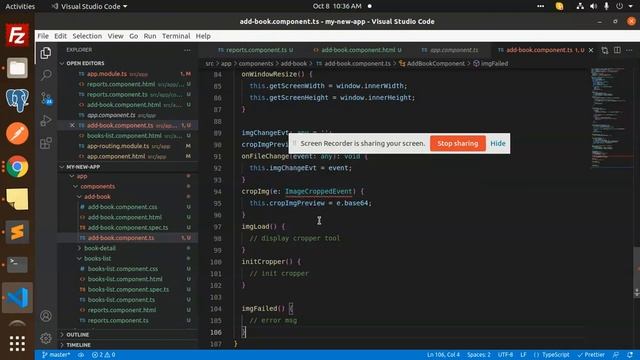Click the Explorer more actions ellipsis
Image resolution: width=640 pixels, height=360 pixels.
click(187, 50)
